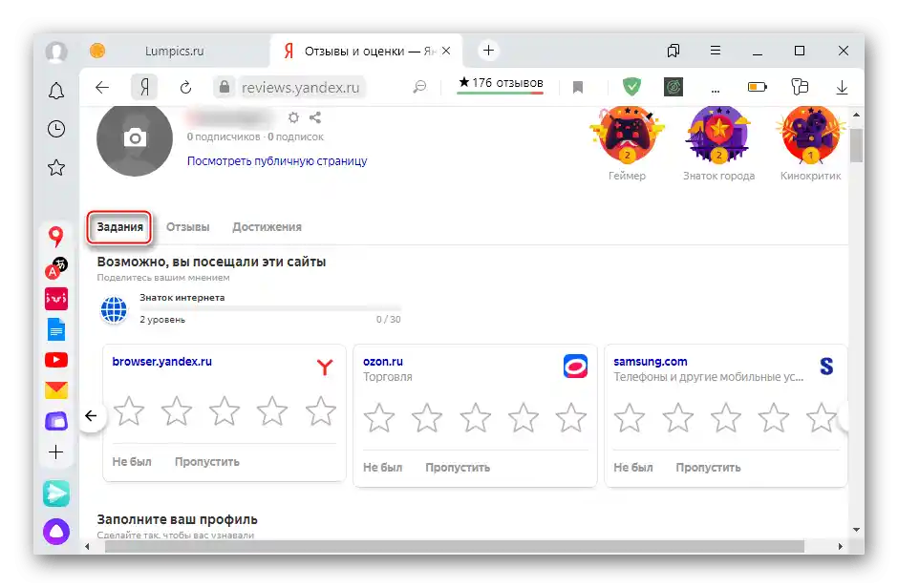Viewport: 898px width, 588px height.
Task: Select the Достижения tab
Action: (x=267, y=227)
